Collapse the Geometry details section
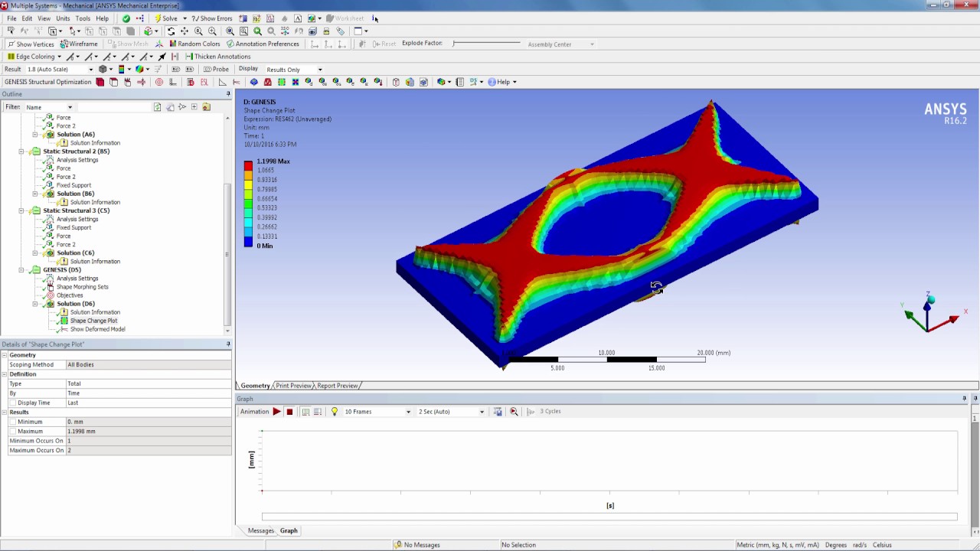Screen dimensions: 980x551 click(5, 355)
